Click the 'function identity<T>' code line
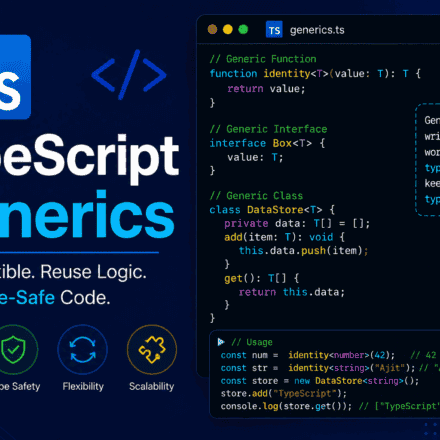This screenshot has height=440, width=440. coord(315,73)
